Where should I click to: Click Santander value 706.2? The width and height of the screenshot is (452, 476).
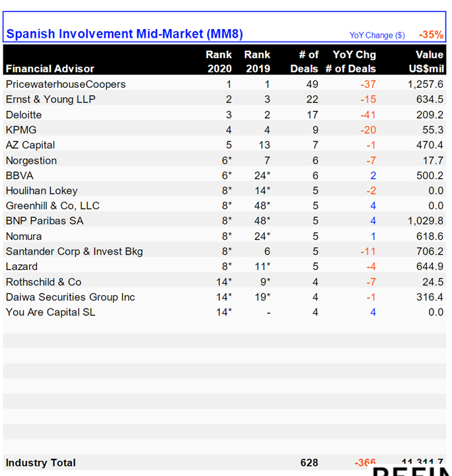point(430,252)
